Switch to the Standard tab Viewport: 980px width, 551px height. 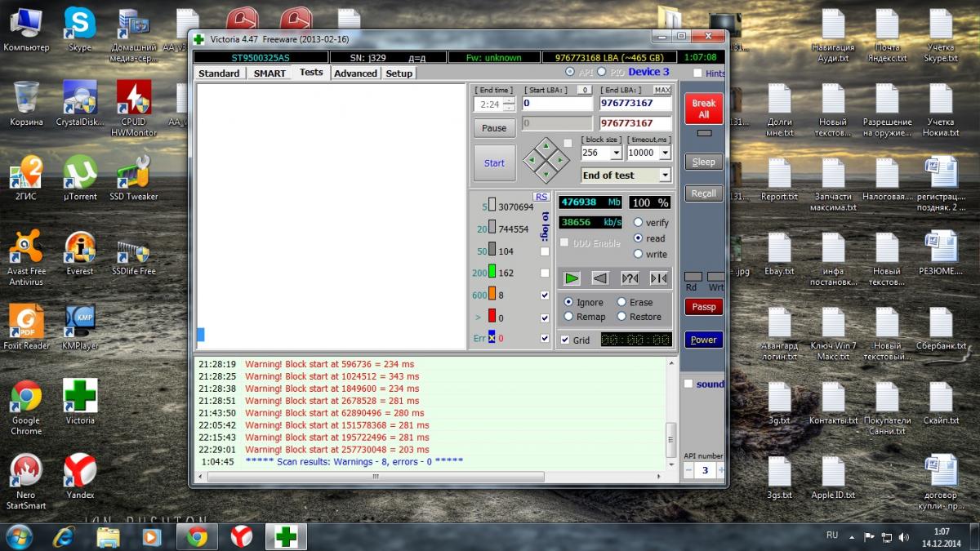click(x=219, y=73)
